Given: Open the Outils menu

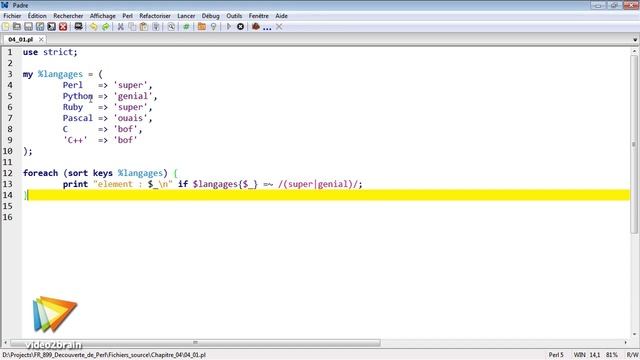Looking at the screenshot, I should (234, 16).
